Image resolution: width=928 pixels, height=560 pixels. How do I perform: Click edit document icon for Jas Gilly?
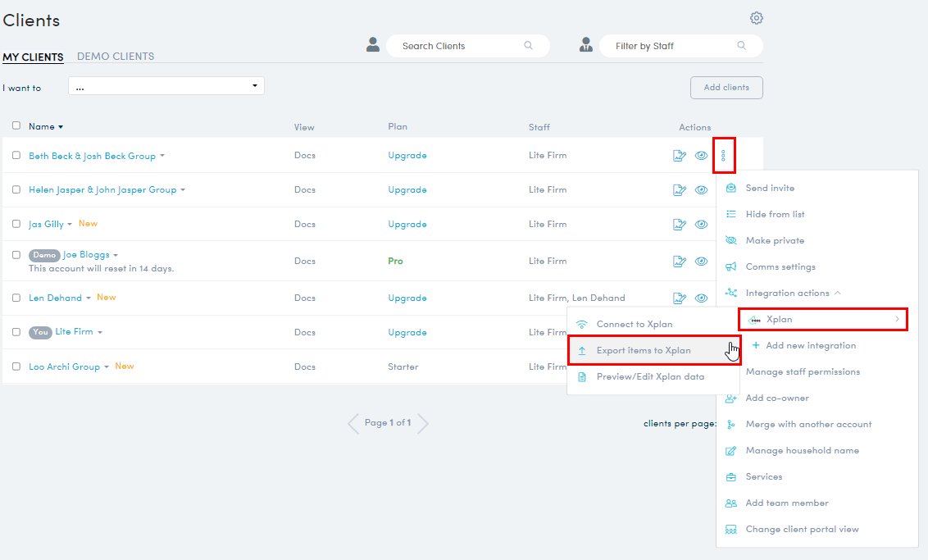click(x=679, y=224)
